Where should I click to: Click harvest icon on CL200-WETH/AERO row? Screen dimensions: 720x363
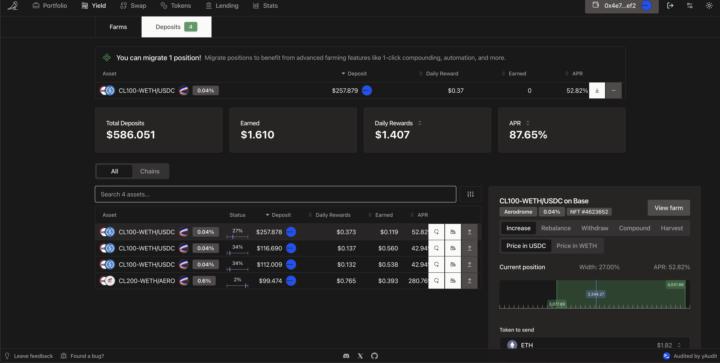click(453, 280)
